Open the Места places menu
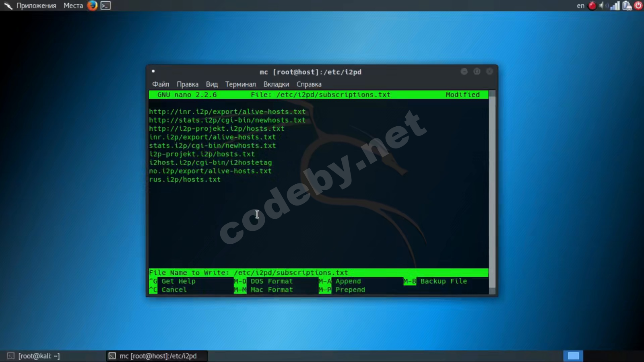644x362 pixels. [x=73, y=6]
